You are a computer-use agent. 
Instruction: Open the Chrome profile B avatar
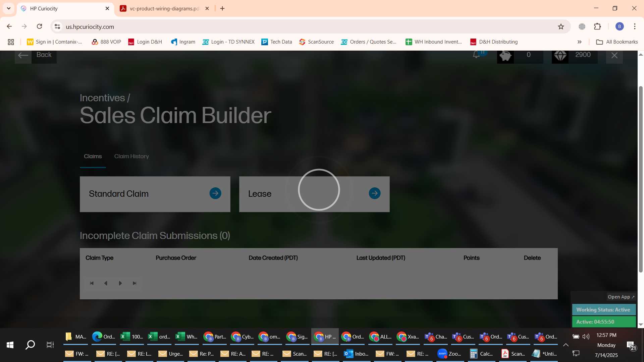pyautogui.click(x=620, y=26)
